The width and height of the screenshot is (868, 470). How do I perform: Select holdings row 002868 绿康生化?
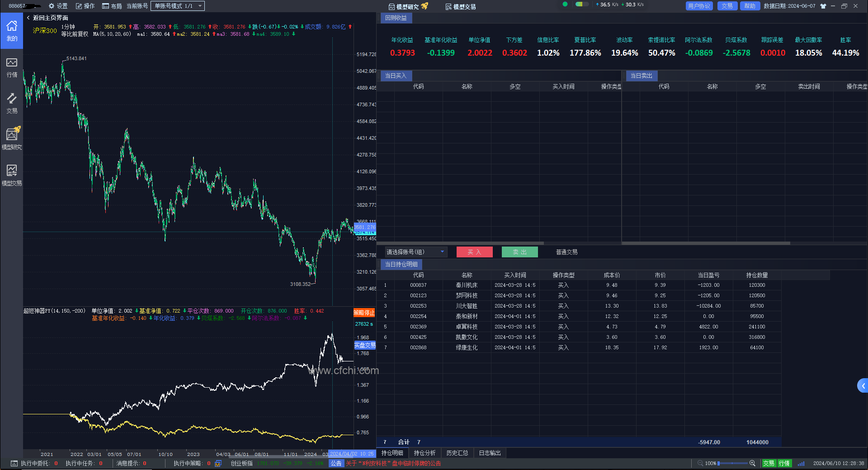tap(579, 347)
